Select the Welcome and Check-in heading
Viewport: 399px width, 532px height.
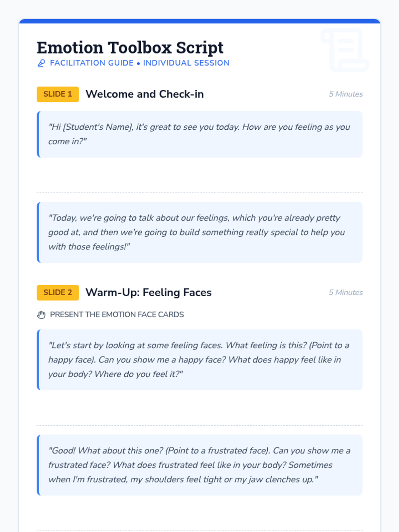[144, 94]
